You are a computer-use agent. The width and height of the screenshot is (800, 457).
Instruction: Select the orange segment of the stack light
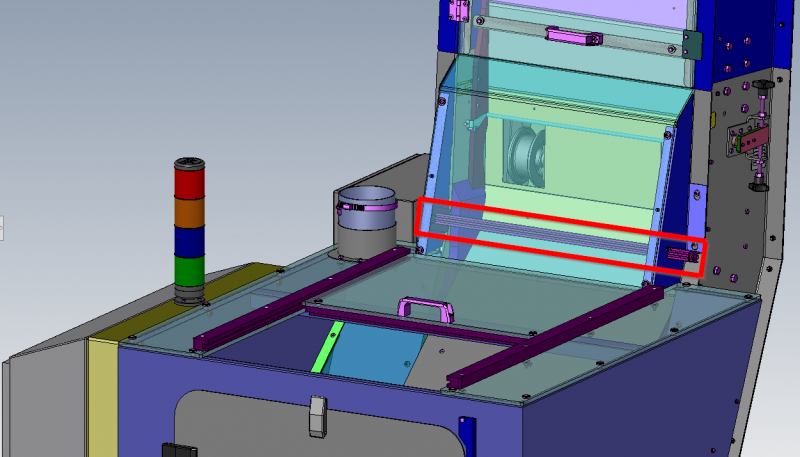pos(188,212)
